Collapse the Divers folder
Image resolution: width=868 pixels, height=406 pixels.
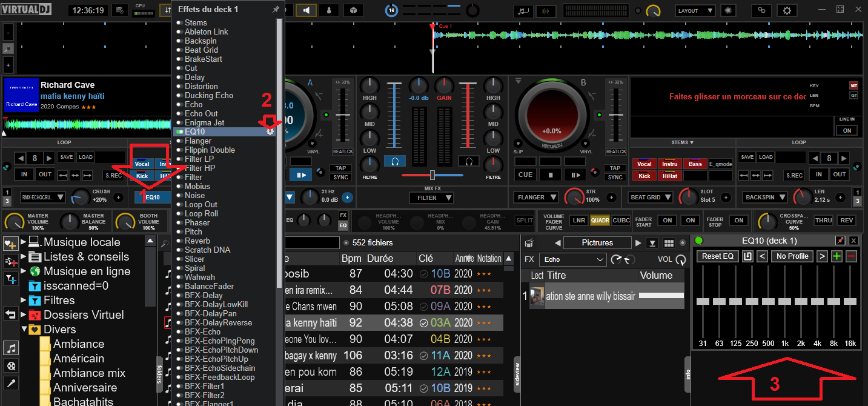click(x=24, y=329)
